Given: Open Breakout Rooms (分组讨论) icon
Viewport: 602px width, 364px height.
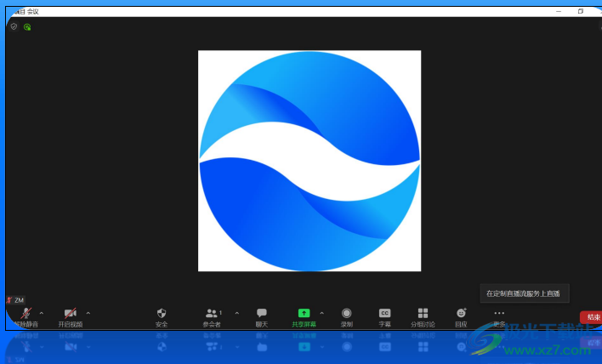Looking at the screenshot, I should [x=423, y=316].
